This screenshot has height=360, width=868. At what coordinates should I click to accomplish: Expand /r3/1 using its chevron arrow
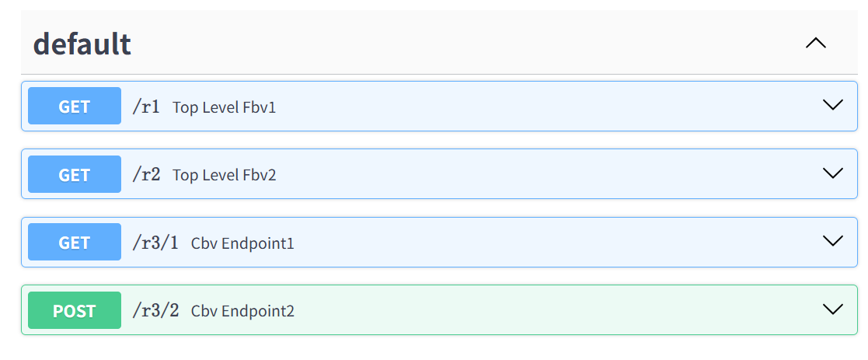832,241
